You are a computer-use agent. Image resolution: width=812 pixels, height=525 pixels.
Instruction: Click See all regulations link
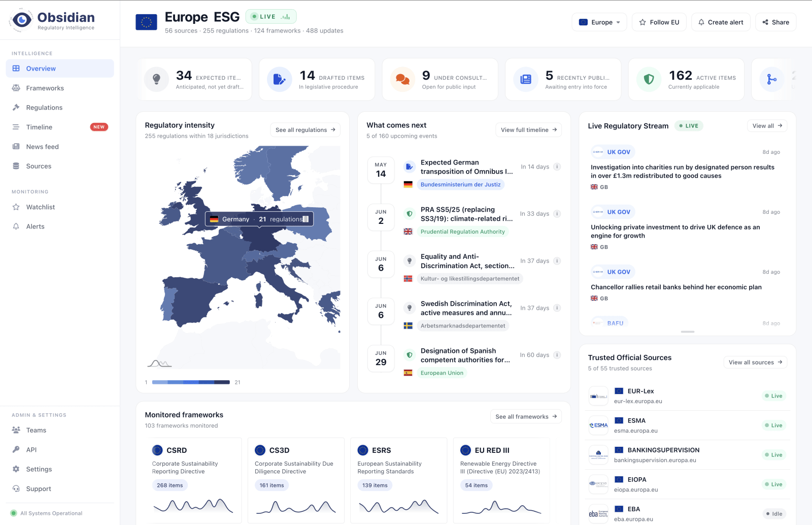[305, 130]
